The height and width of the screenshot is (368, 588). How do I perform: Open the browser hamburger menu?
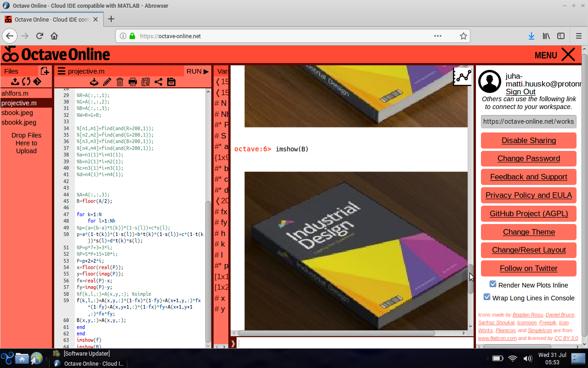coord(579,36)
